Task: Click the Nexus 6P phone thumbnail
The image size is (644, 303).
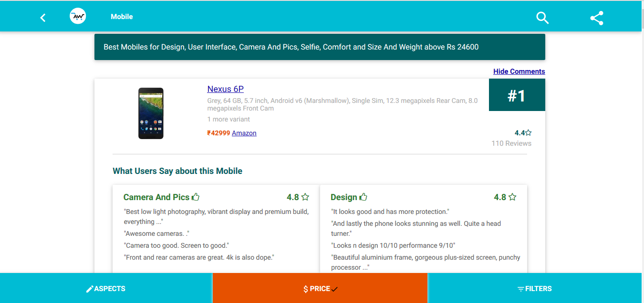Action: 151,113
